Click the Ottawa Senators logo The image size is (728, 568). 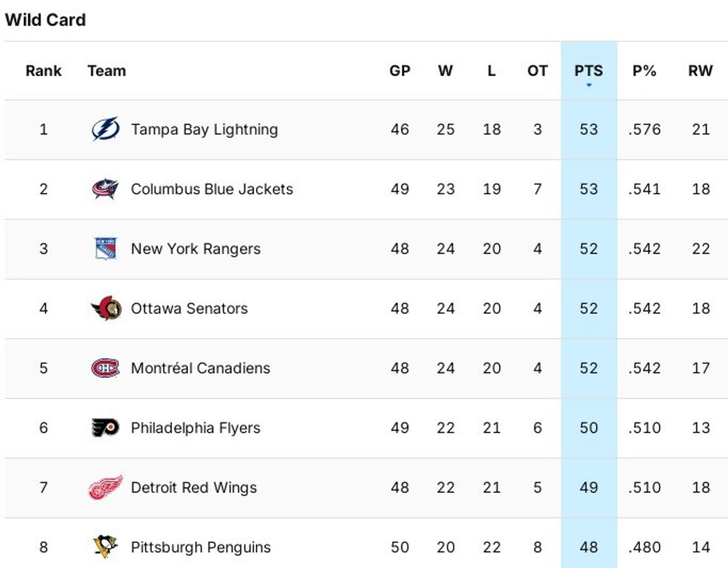point(106,308)
